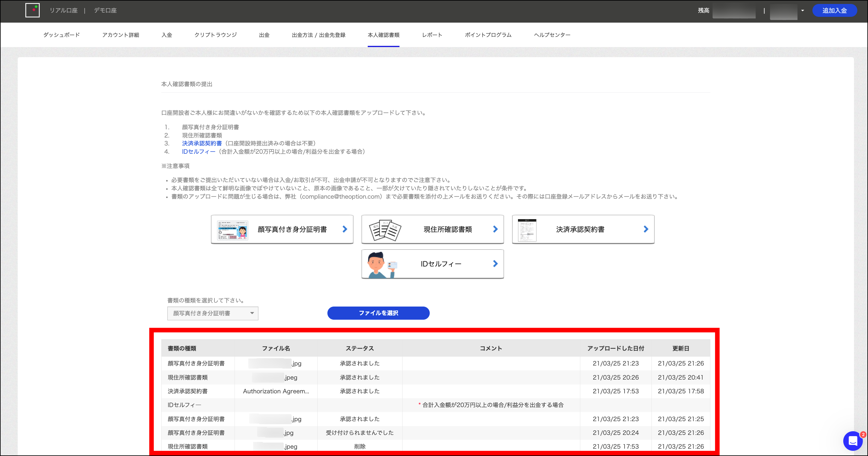Open the レポート tab
This screenshot has height=456, width=868.
[x=432, y=35]
